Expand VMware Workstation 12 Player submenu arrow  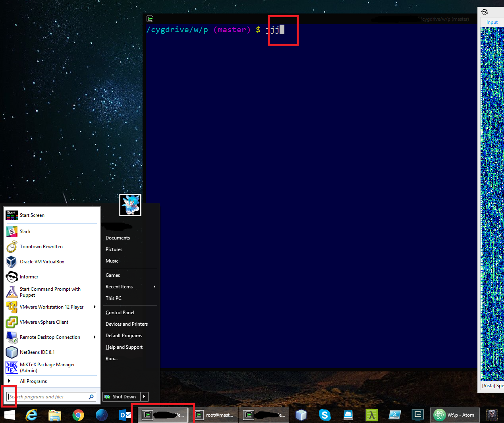point(95,307)
